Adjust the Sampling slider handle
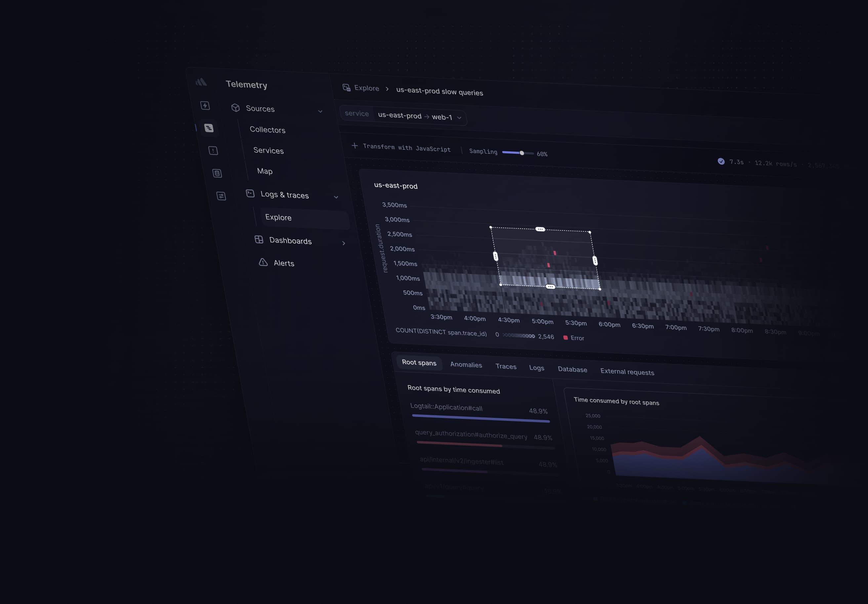 (x=522, y=153)
